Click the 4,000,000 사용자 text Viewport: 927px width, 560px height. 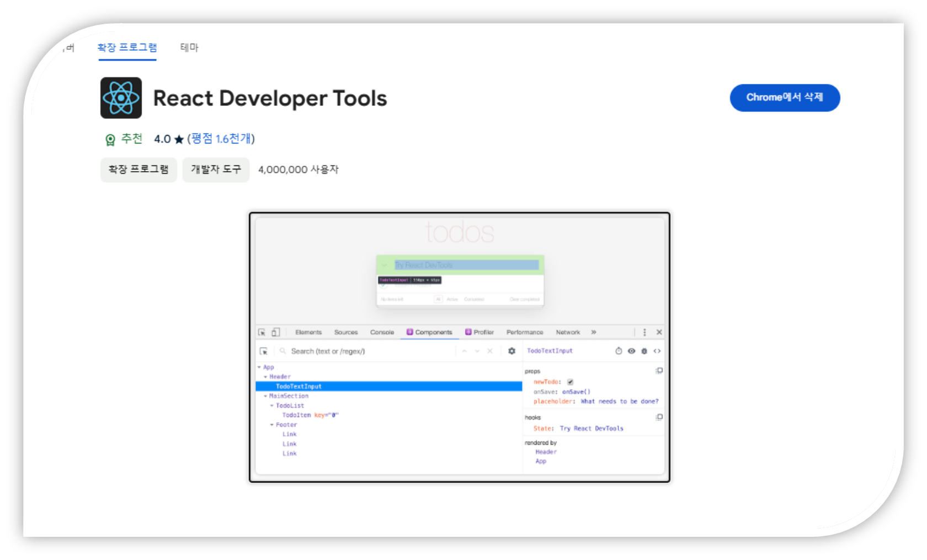point(299,169)
